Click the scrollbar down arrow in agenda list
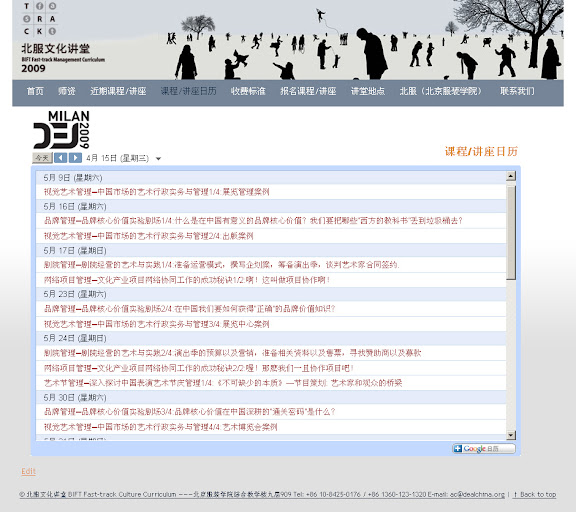Screen dimensions: 576x512 (511, 435)
